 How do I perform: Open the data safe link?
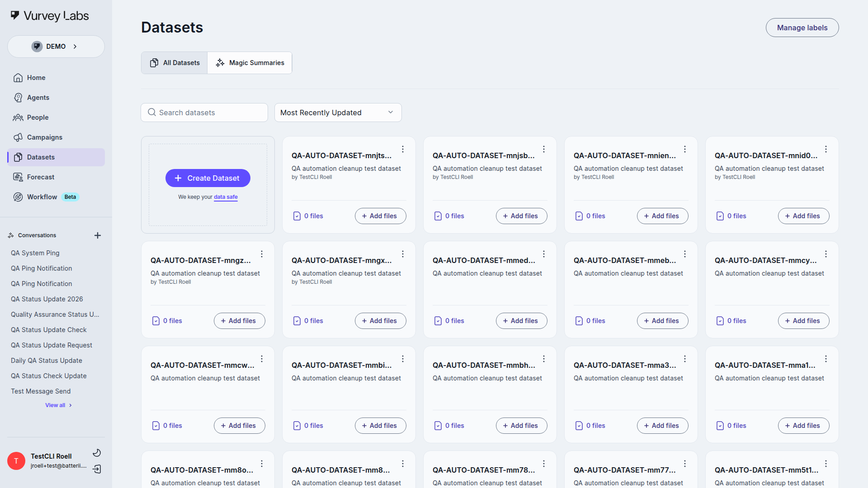pos(225,197)
